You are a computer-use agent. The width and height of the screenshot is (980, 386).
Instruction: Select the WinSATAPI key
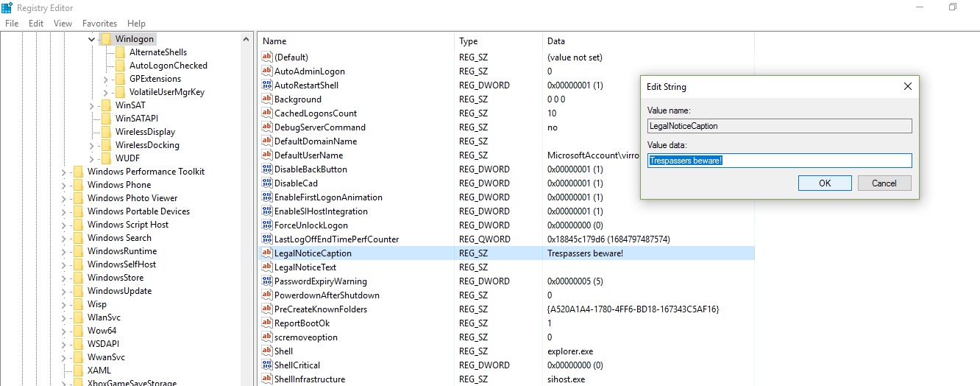point(137,119)
